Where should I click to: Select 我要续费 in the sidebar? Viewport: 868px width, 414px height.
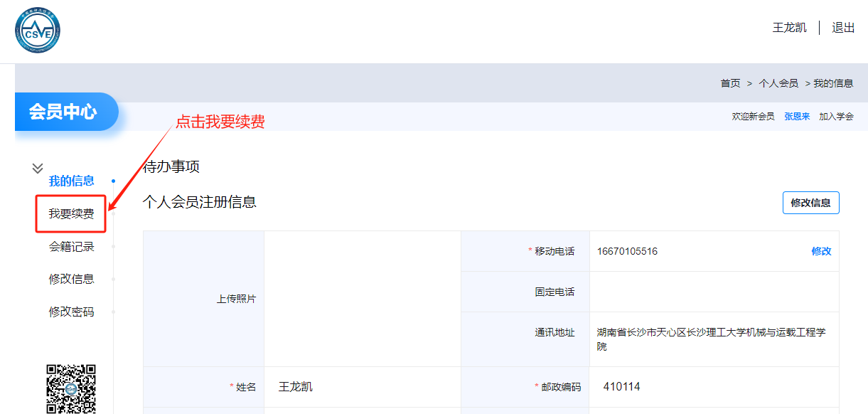coord(71,214)
